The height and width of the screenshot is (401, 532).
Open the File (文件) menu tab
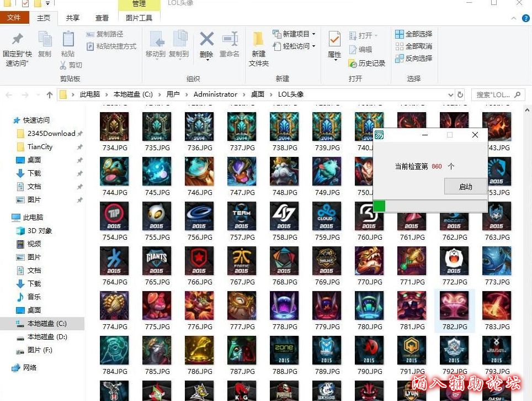click(x=14, y=18)
